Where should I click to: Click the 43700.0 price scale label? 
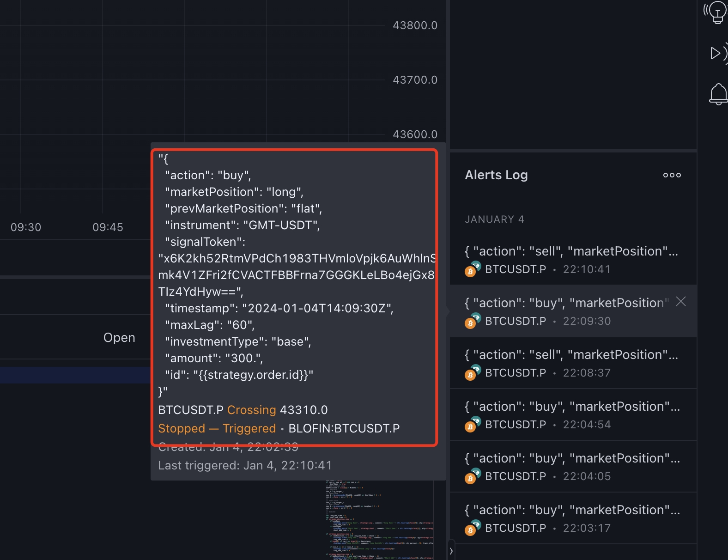[415, 80]
